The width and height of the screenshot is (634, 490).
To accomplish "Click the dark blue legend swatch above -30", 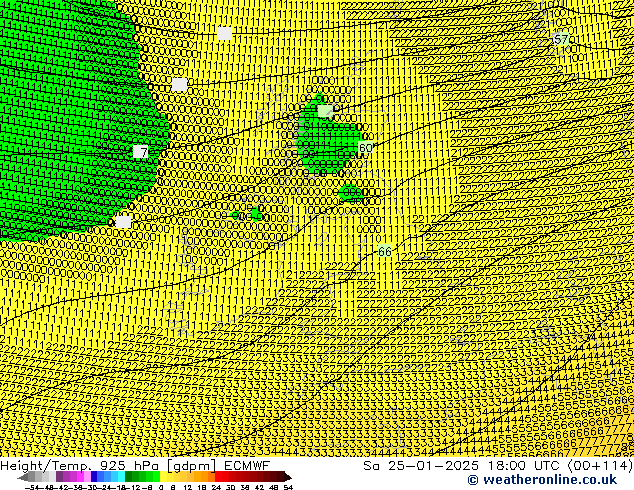I will point(94,477).
